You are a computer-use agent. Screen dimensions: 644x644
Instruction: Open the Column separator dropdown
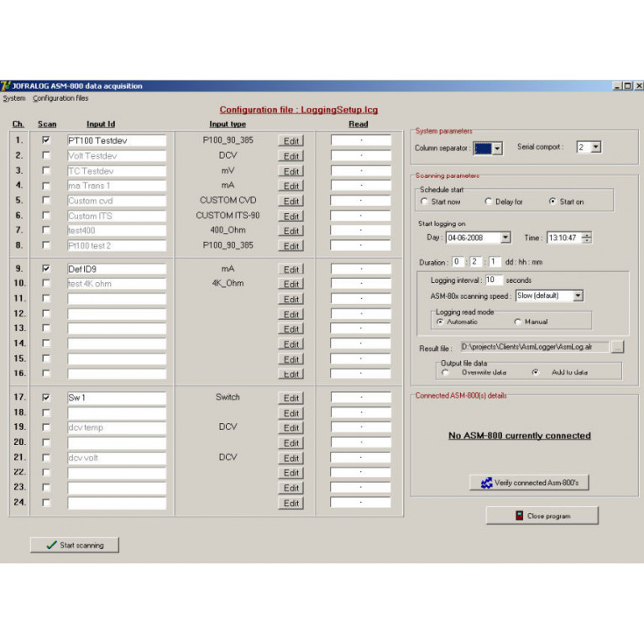tap(497, 149)
